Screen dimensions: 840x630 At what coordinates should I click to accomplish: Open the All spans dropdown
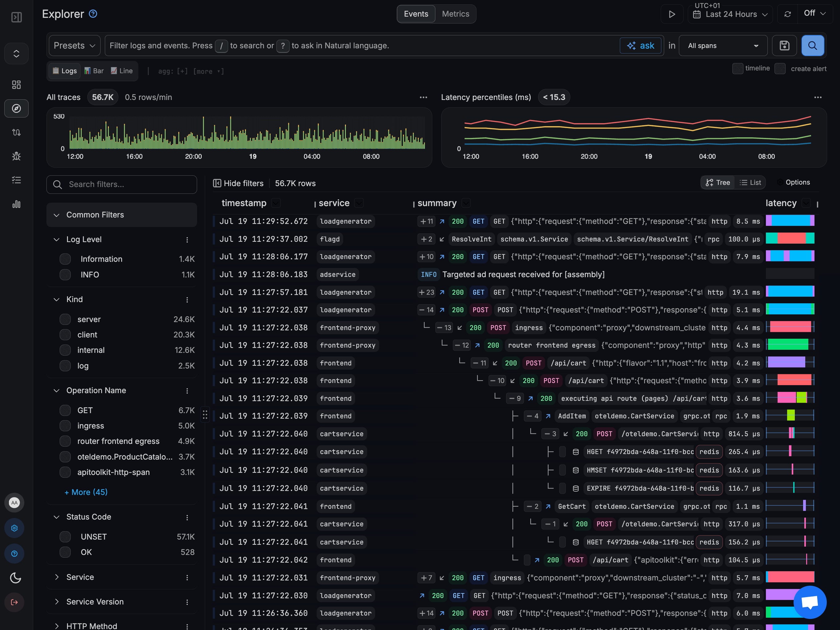(723, 46)
